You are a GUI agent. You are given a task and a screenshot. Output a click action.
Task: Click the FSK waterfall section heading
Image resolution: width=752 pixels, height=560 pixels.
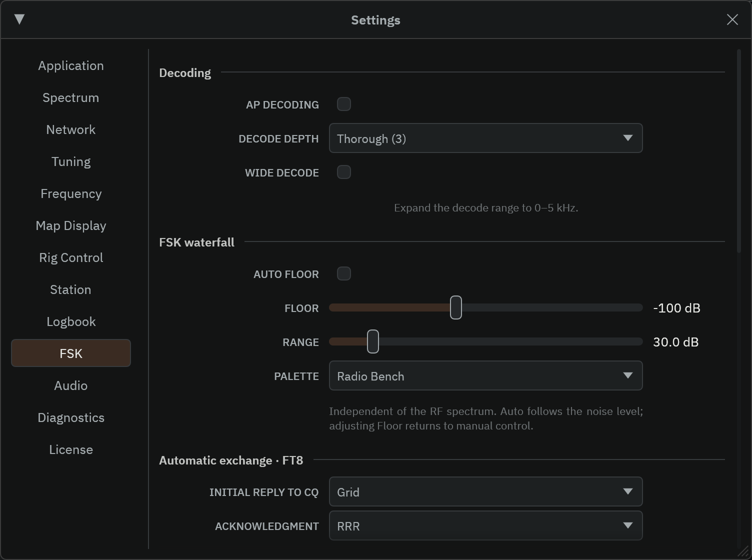click(x=196, y=242)
